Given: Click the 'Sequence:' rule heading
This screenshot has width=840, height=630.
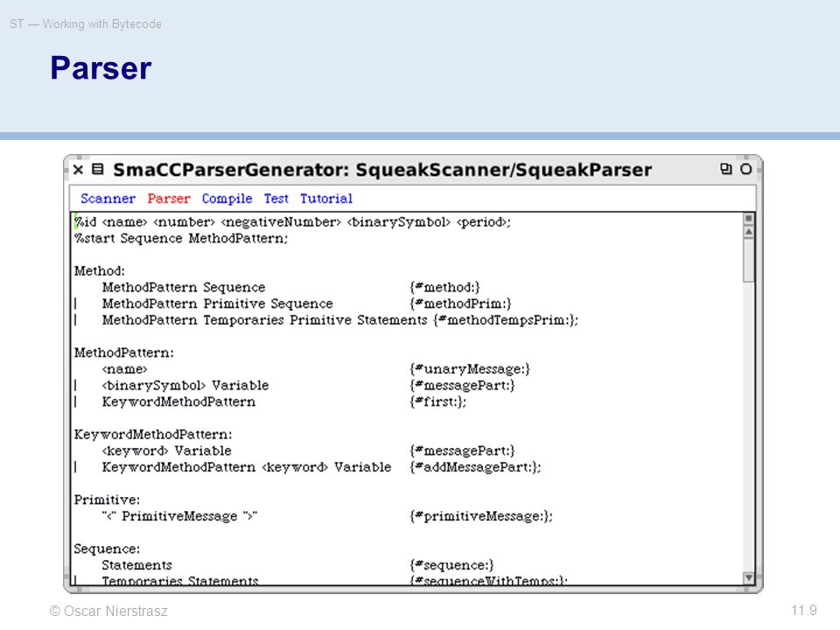Looking at the screenshot, I should [107, 549].
